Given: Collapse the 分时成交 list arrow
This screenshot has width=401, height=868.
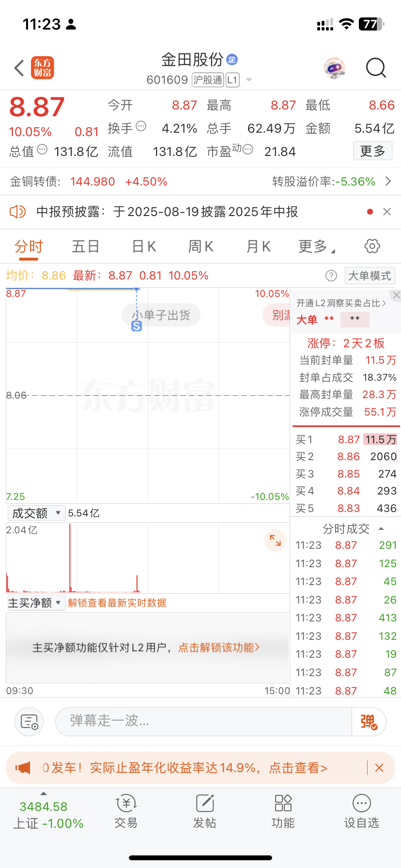Looking at the screenshot, I should pos(381,529).
